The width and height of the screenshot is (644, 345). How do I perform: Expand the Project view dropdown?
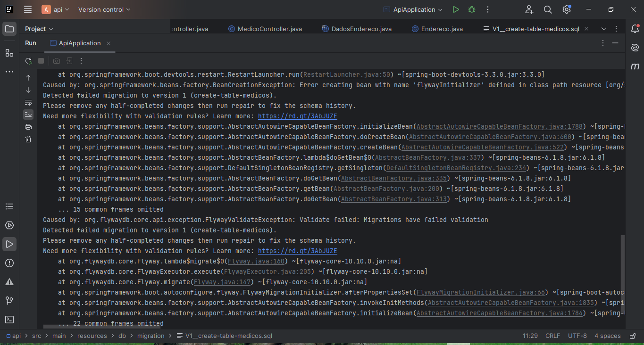tap(39, 29)
